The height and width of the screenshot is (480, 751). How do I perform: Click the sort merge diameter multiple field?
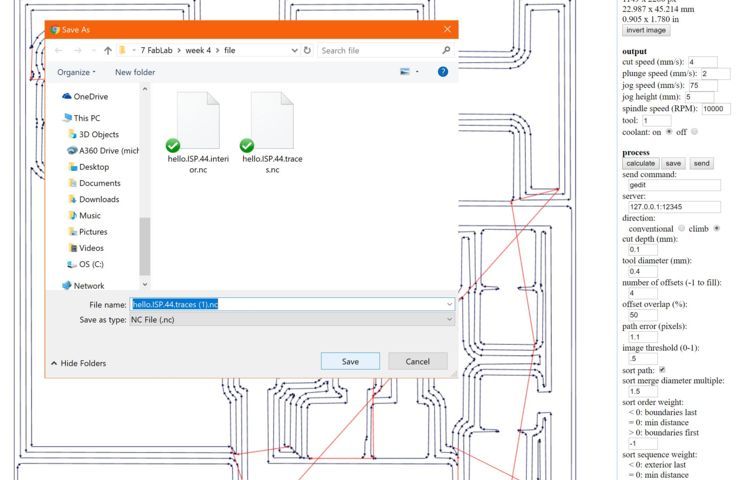tap(643, 391)
